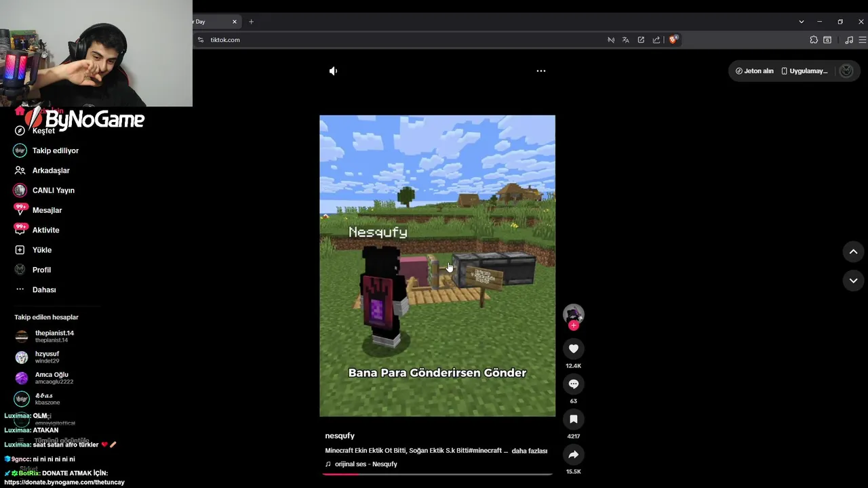This screenshot has width=868, height=488.
Task: Click the Minecraft video player area
Action: (437, 266)
